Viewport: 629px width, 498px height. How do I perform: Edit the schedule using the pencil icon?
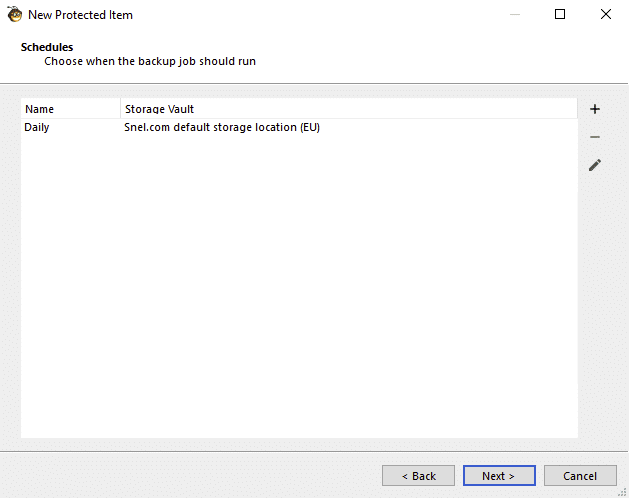[595, 165]
